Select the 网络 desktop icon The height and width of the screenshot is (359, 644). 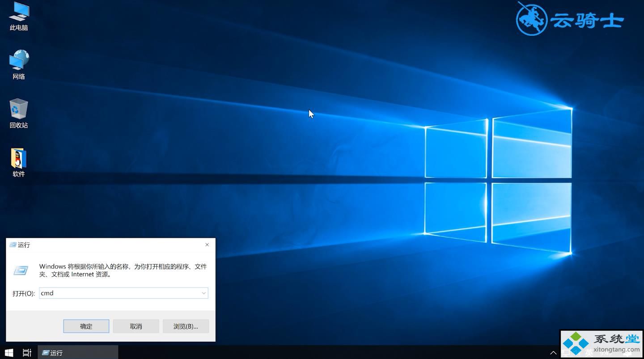(x=18, y=65)
